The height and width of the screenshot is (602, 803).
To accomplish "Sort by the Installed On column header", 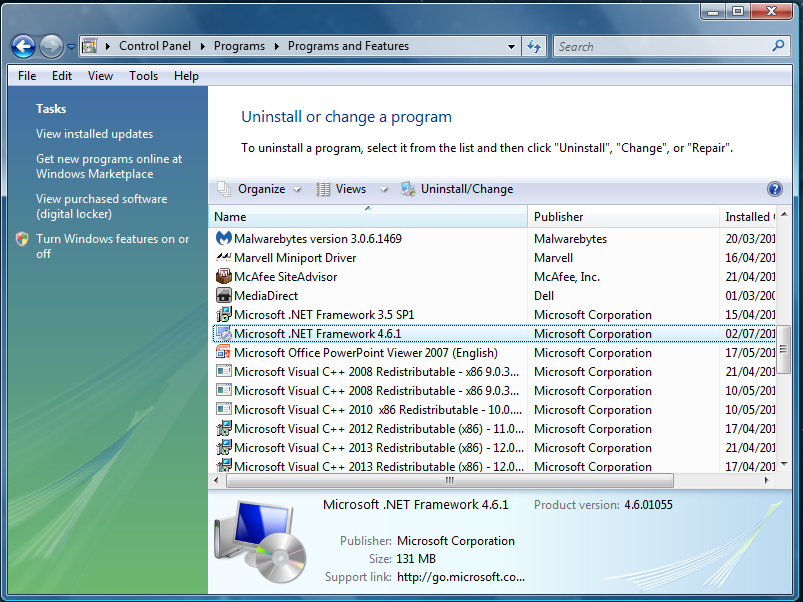I will tap(748, 217).
